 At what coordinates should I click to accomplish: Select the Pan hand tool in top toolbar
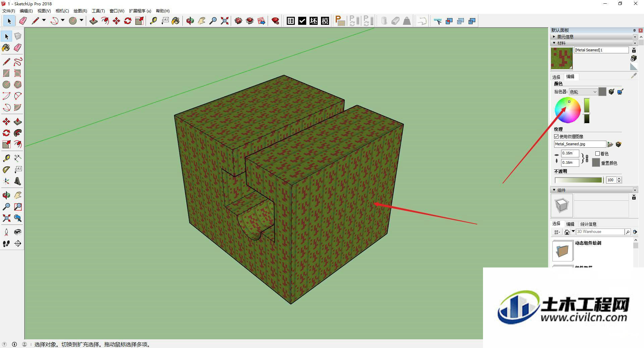(202, 21)
